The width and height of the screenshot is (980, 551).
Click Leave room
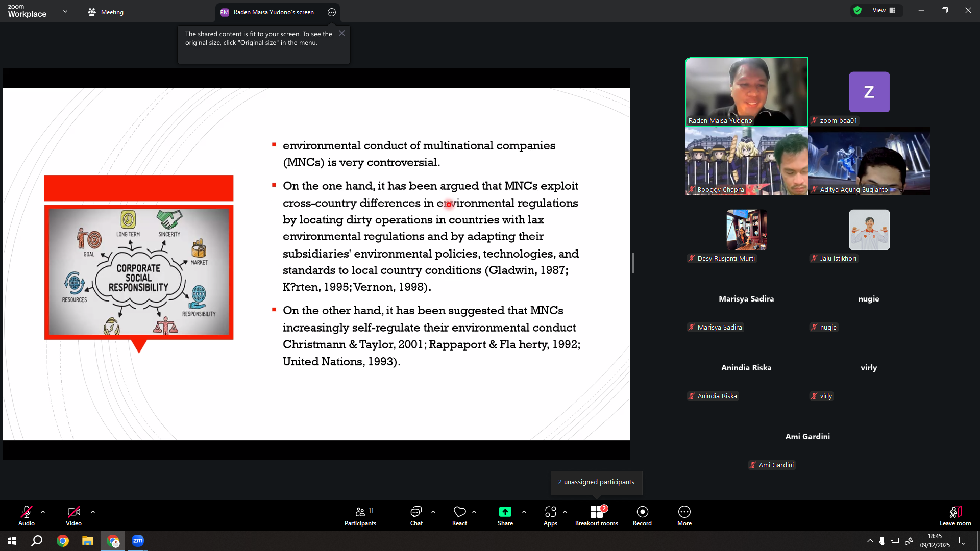click(x=955, y=516)
